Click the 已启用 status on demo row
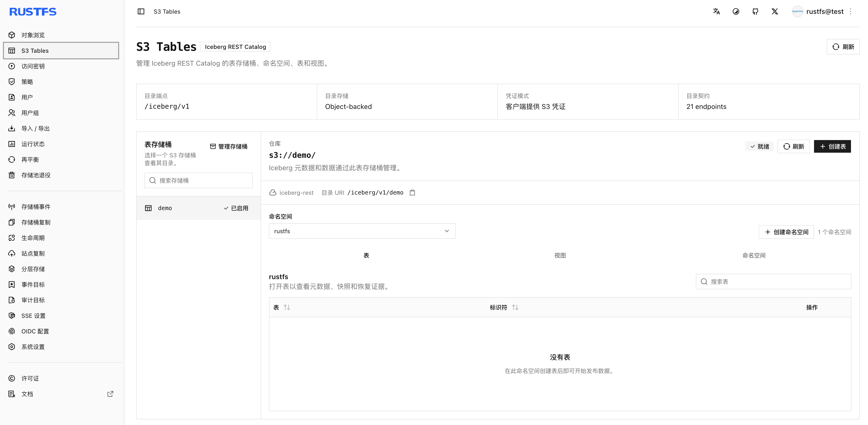The image size is (868, 425). point(236,208)
